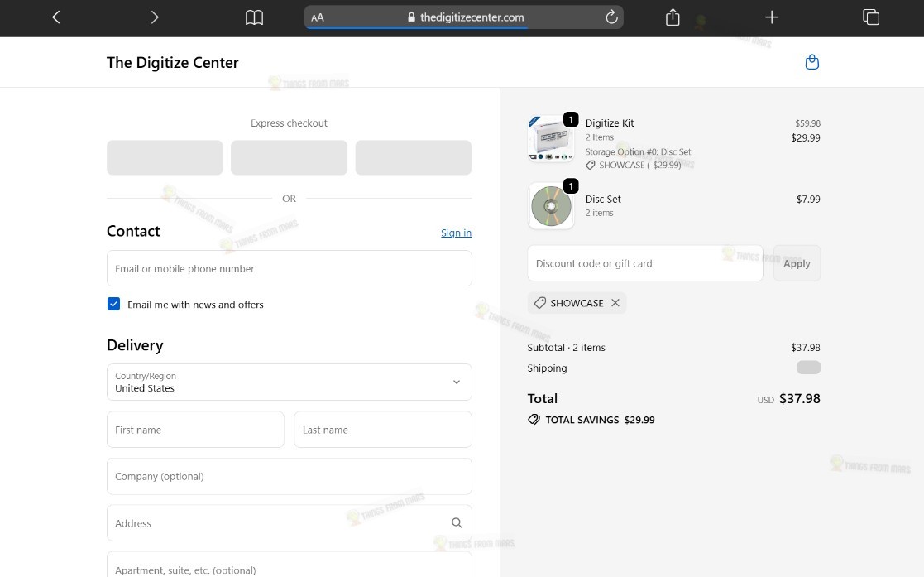
Task: Uncheck Email me with news and offers
Action: pos(113,304)
